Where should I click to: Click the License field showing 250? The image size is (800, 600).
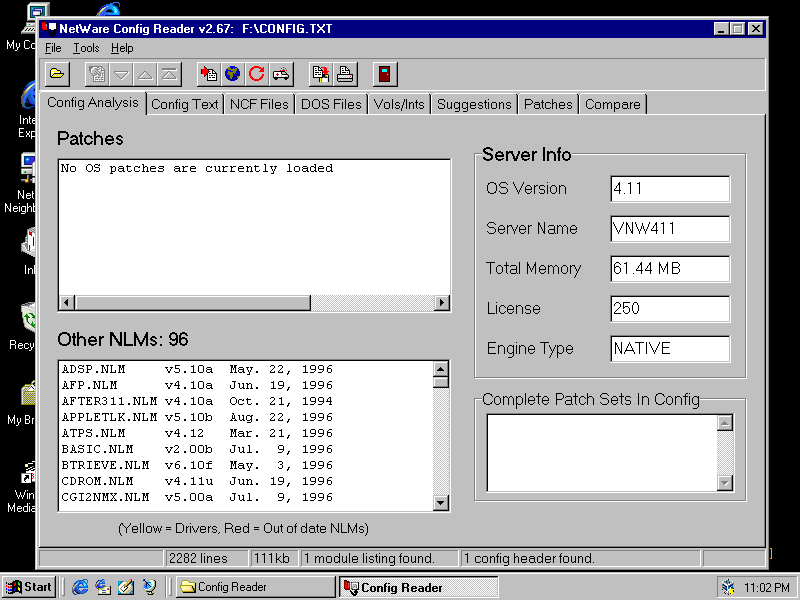point(670,309)
